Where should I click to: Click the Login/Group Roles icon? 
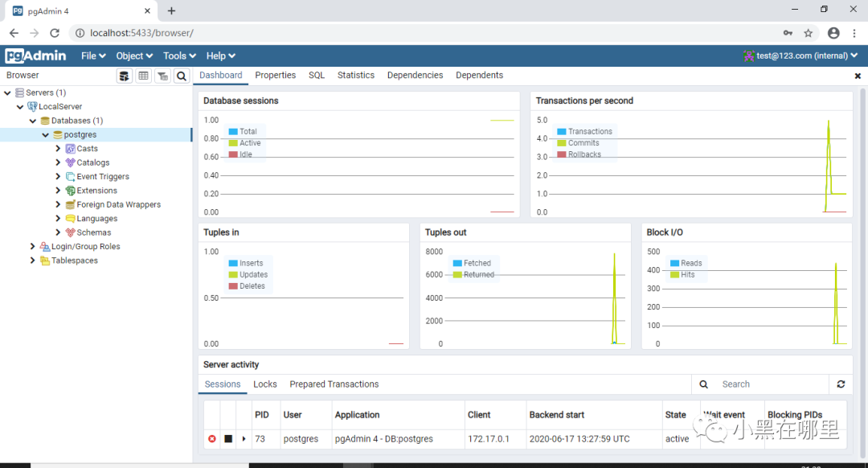pos(45,246)
